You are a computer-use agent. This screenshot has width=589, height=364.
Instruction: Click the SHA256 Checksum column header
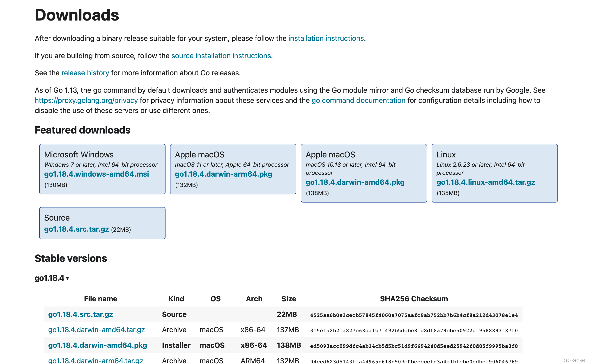coord(414,299)
